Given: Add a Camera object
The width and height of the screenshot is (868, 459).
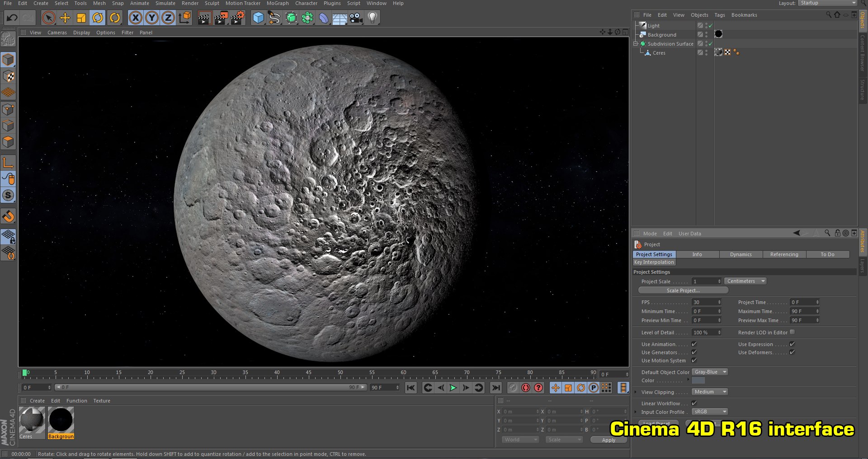Looking at the screenshot, I should (356, 18).
